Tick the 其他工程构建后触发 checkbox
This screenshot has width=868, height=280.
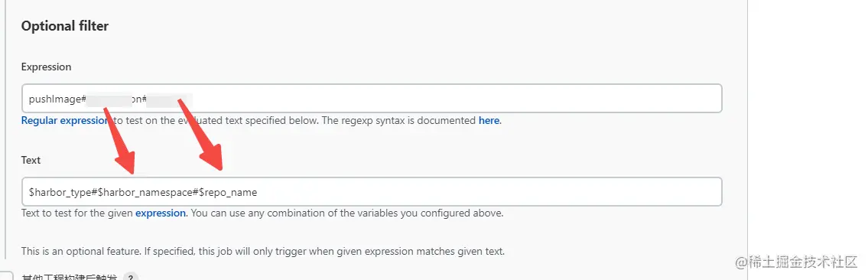click(5, 277)
